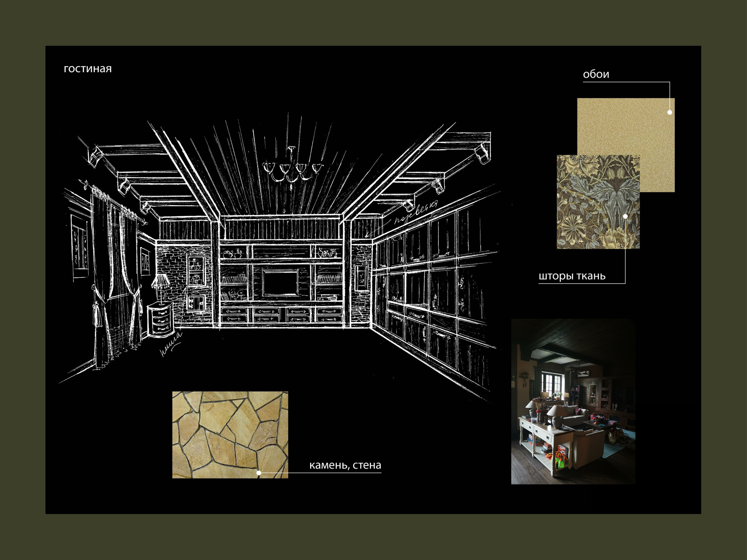Click the white dot on curtain fabric
The height and width of the screenshot is (560, 747).
[625, 216]
